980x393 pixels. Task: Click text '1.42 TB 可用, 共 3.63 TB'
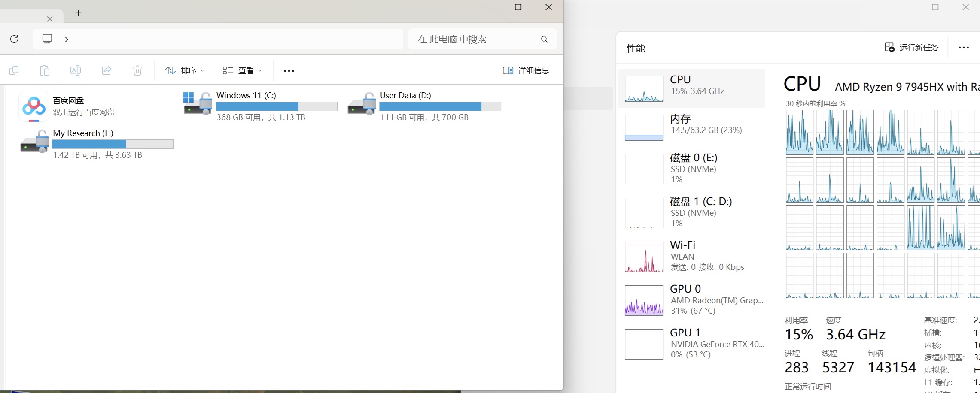point(97,155)
